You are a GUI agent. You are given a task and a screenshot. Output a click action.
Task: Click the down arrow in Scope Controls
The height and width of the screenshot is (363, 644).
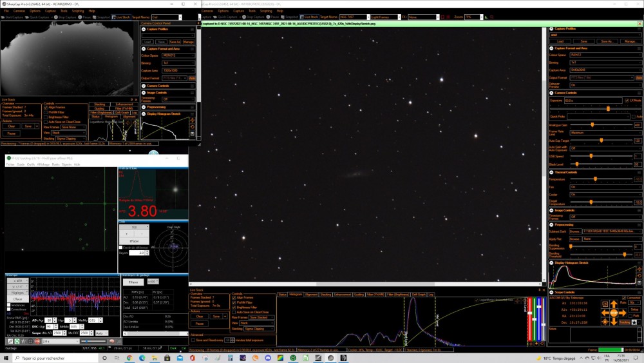point(614,322)
